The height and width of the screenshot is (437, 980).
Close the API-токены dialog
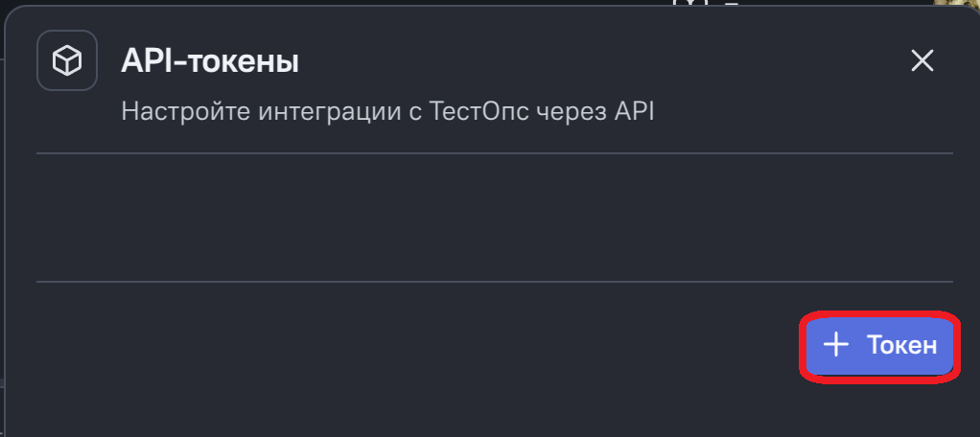[922, 61]
